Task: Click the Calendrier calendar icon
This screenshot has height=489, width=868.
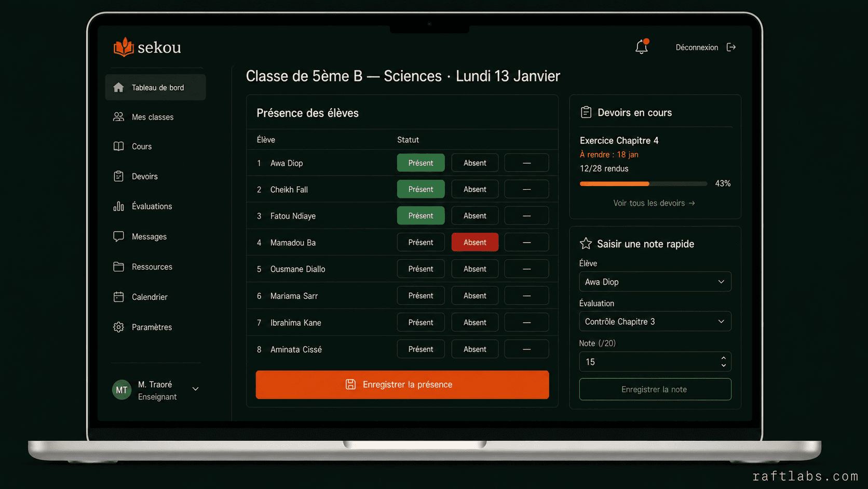Action: click(x=118, y=297)
